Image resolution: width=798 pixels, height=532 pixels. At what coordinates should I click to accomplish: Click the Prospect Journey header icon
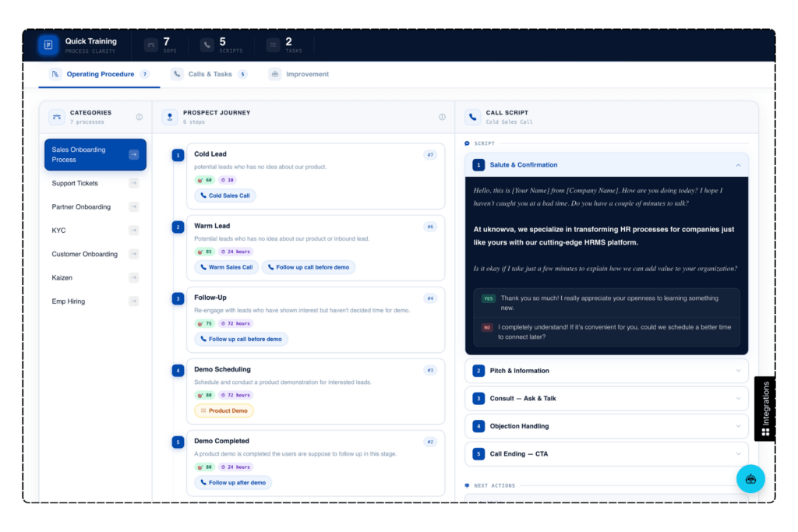coord(170,117)
